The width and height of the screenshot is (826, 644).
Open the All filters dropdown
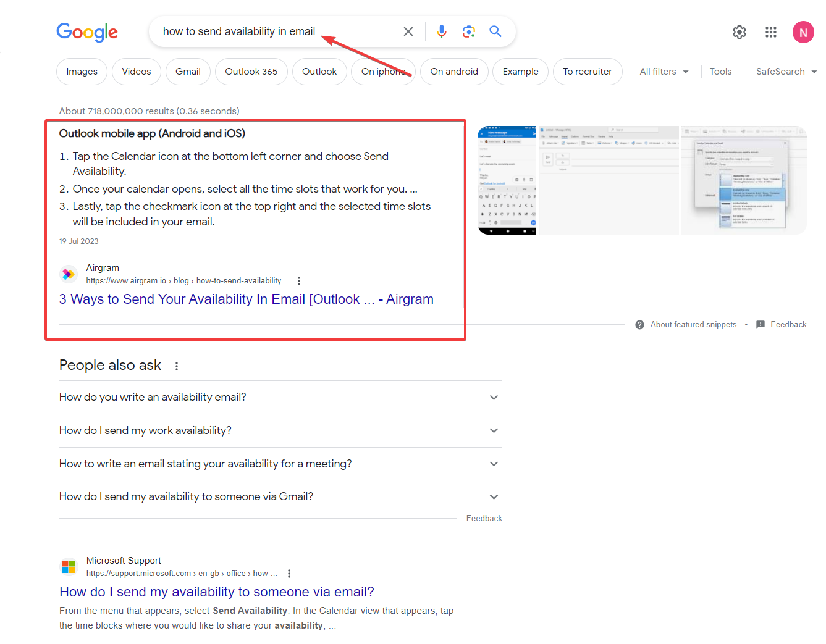pos(664,72)
